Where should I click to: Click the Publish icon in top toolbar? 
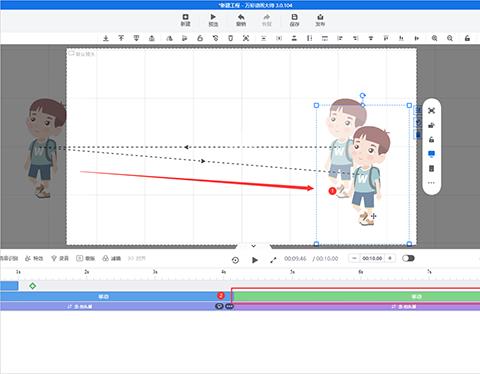coord(320,17)
